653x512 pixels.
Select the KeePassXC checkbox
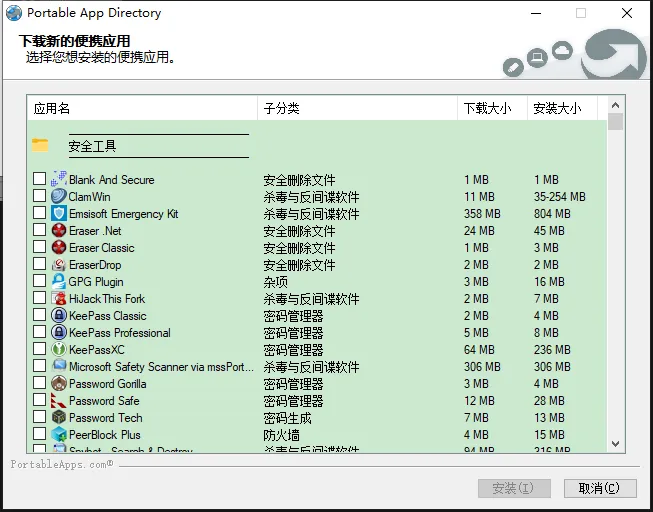coord(40,349)
